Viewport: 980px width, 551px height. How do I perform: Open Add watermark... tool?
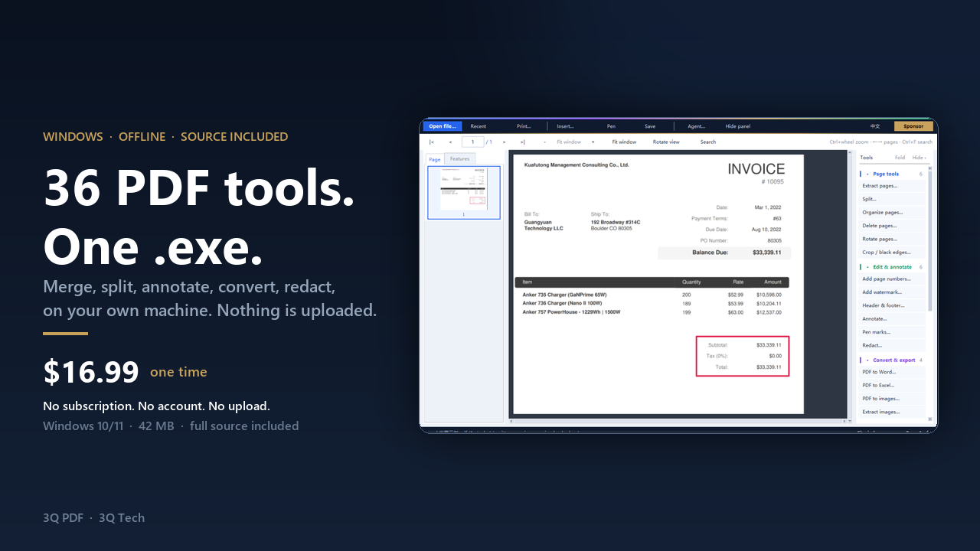pos(892,292)
